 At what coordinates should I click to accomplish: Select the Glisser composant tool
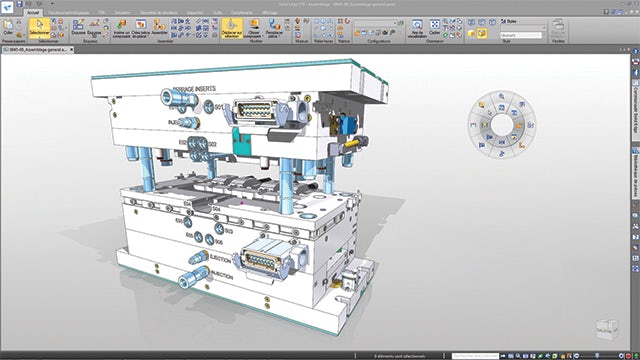coord(254,28)
